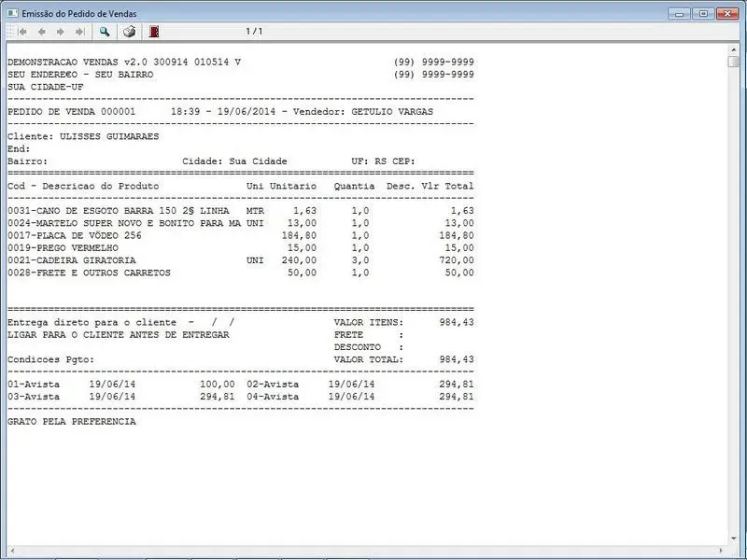747x560 pixels.
Task: Click the previous page arrow
Action: (x=41, y=32)
